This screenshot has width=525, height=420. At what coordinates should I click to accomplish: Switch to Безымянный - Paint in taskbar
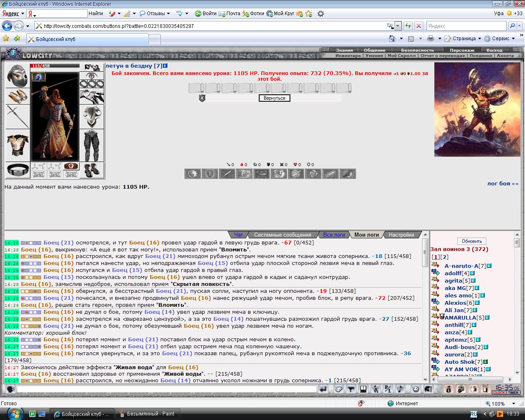(x=146, y=414)
